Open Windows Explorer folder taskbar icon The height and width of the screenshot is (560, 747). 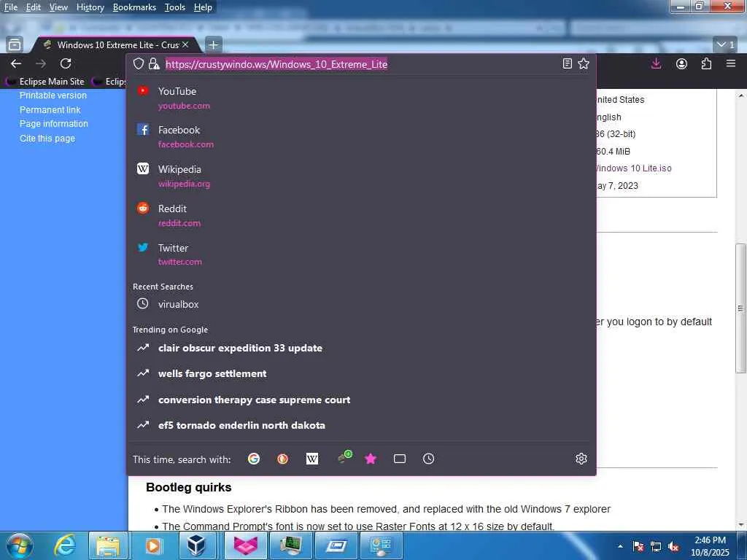tap(108, 545)
